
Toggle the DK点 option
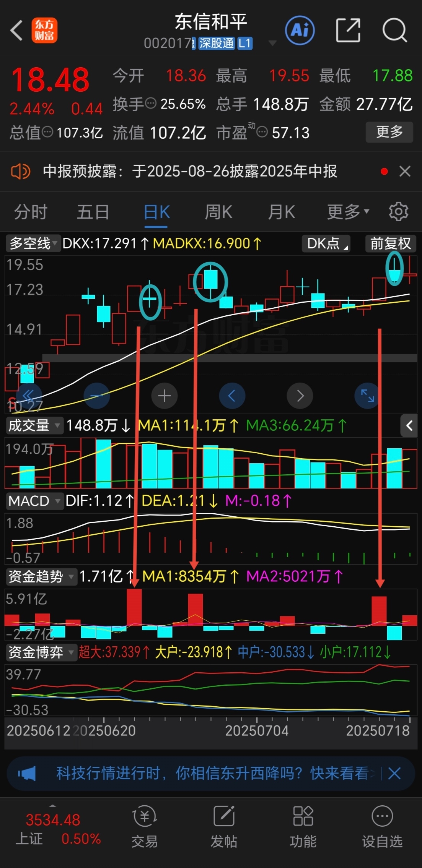pyautogui.click(x=327, y=243)
